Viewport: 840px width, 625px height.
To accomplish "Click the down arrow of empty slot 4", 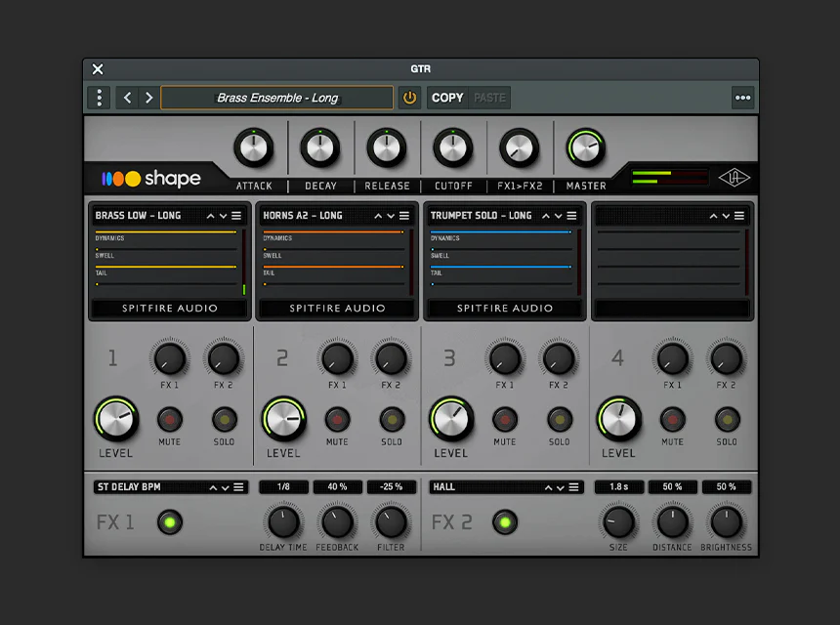I will tap(726, 216).
